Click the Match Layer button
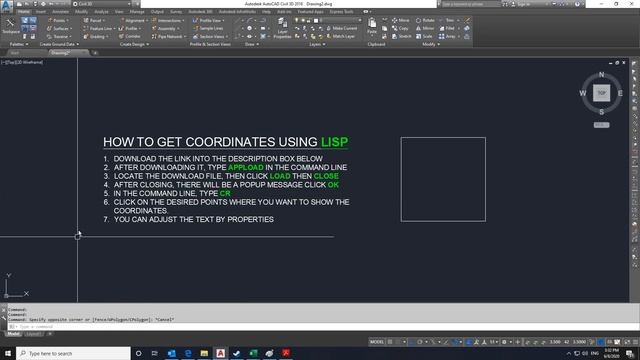Image resolution: width=640 pixels, height=360 pixels. click(x=340, y=36)
